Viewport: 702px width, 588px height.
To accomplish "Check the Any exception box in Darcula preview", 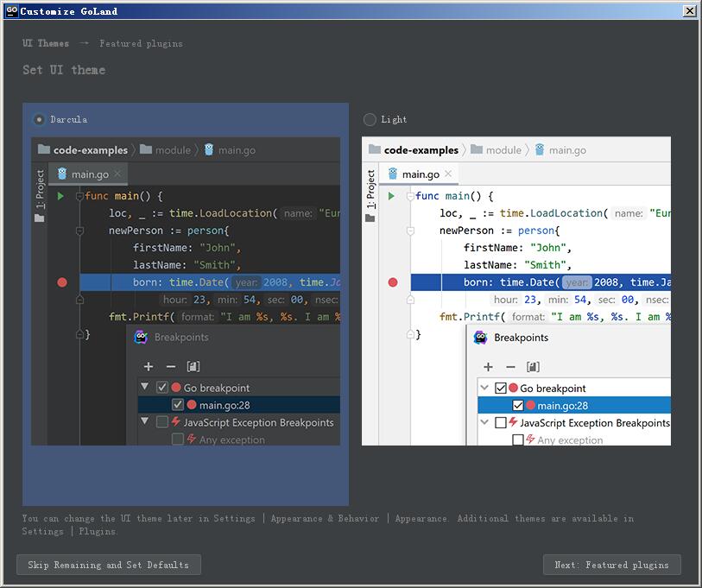I will click(x=178, y=439).
